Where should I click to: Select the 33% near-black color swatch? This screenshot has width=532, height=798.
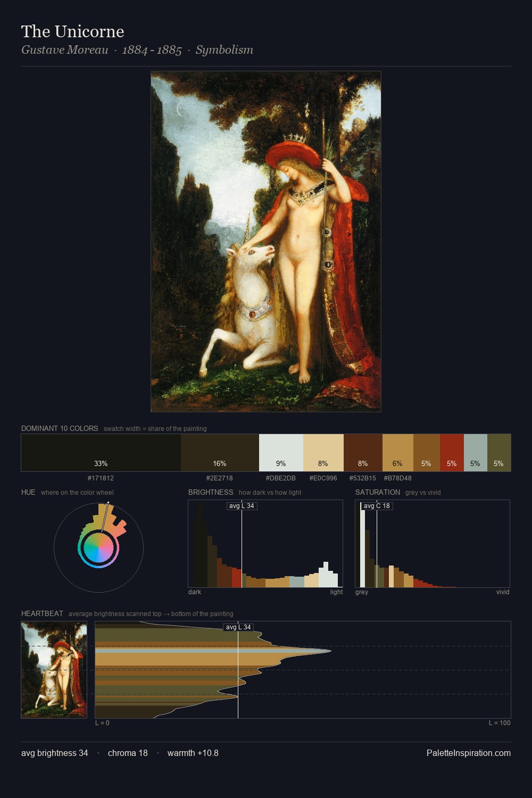coord(101,453)
